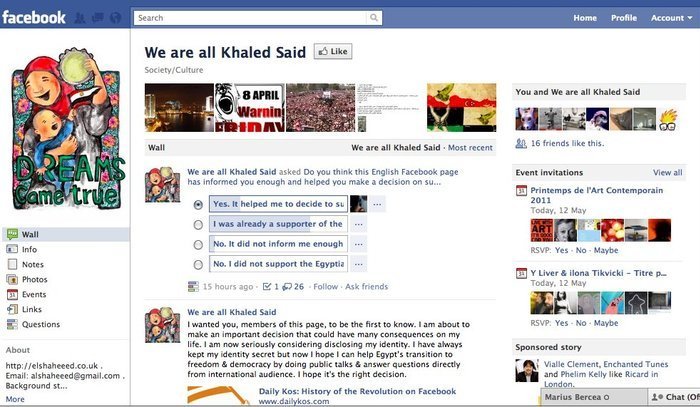Select 'Yes. It helped me to decide' radio
The image size is (700, 407).
coord(198,205)
